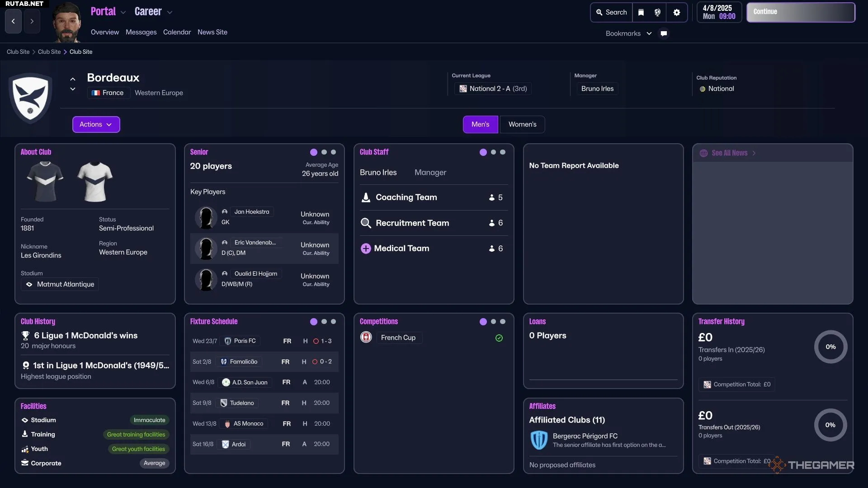Open the Calendar tab
Viewport: 868px width, 488px height.
[x=177, y=32]
